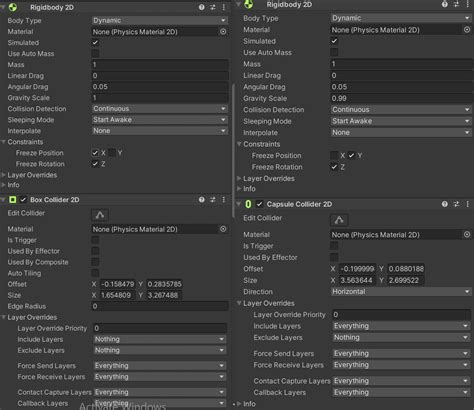Image resolution: width=474 pixels, height=410 pixels.
Task: Open material picker in right Rigidbody 2D
Action: point(467,30)
